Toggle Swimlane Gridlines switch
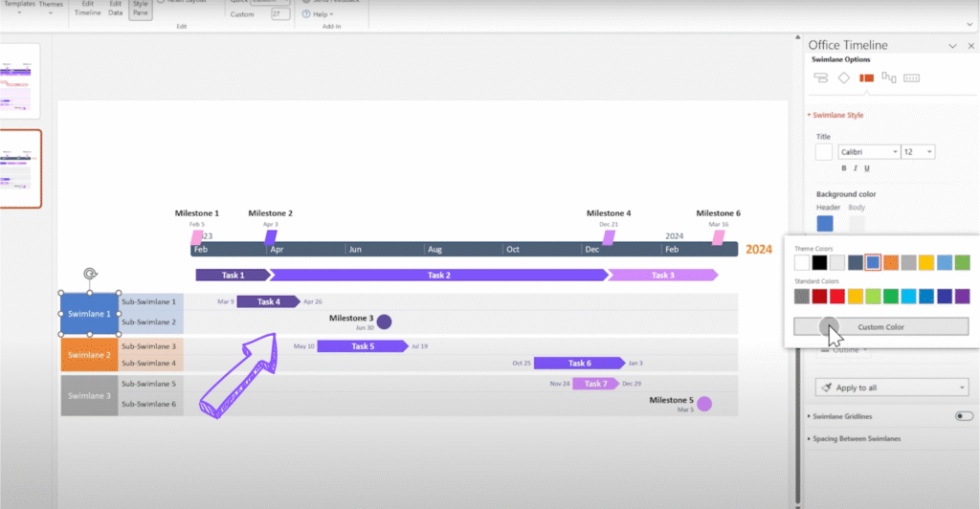980x509 pixels. 964,416
